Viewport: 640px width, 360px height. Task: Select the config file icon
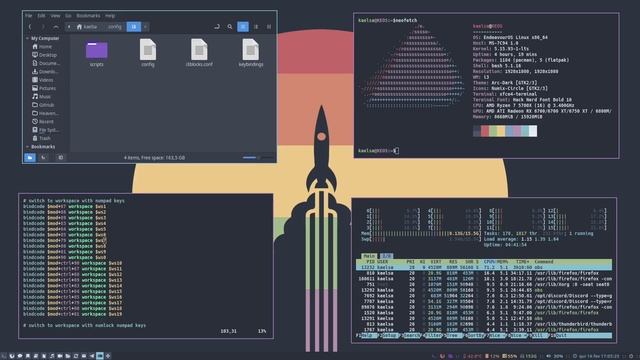point(148,53)
